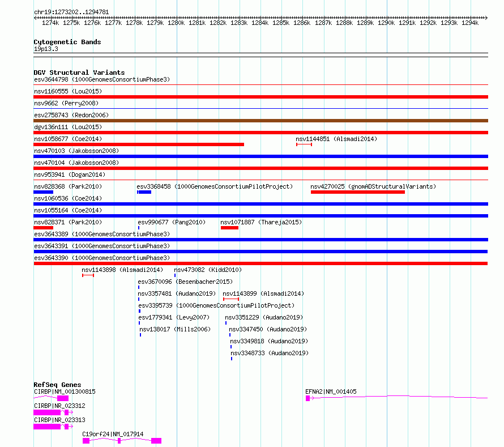Click the 1294k ruler tick label

(x=470, y=23)
